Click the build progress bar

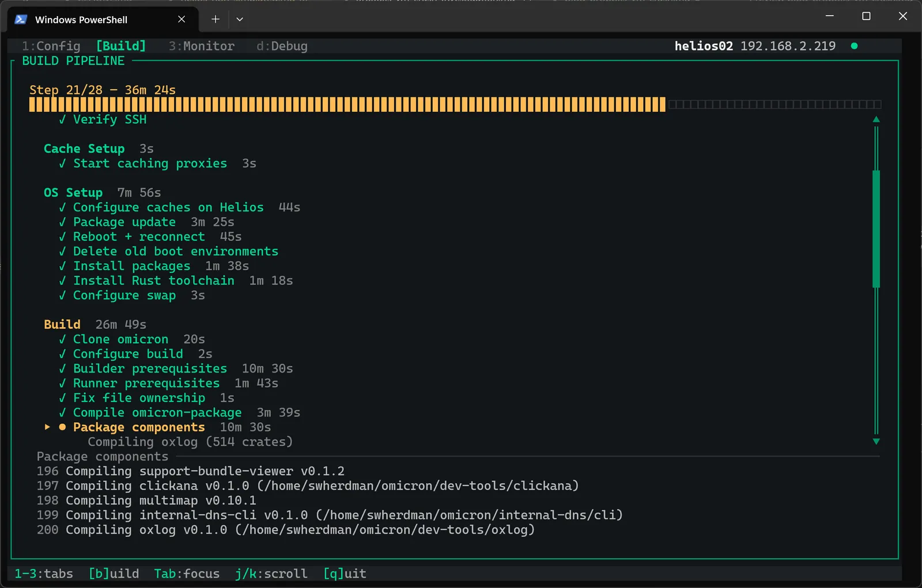pos(455,104)
